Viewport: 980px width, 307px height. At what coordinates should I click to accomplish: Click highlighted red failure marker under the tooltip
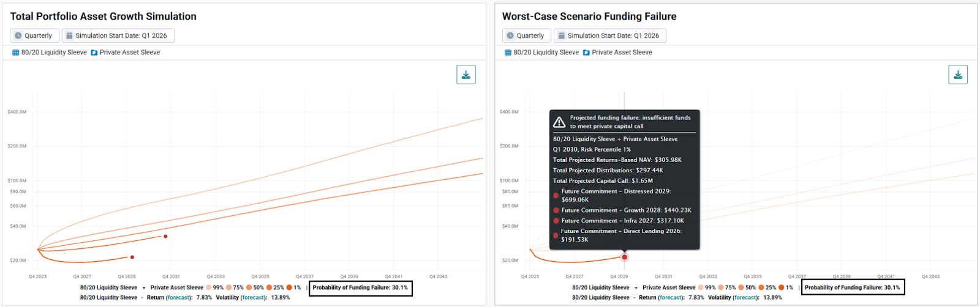[x=624, y=257]
